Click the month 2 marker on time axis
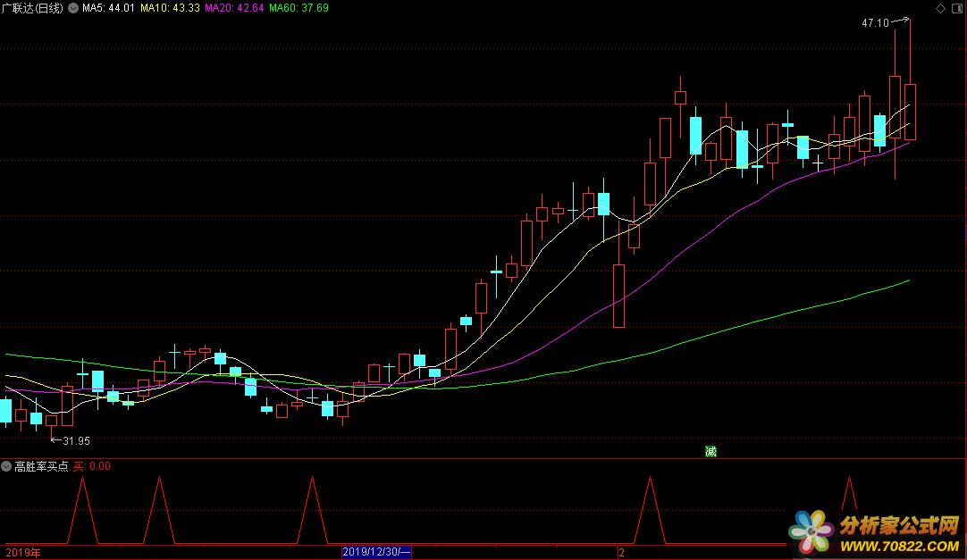This screenshot has width=967, height=560. click(621, 553)
